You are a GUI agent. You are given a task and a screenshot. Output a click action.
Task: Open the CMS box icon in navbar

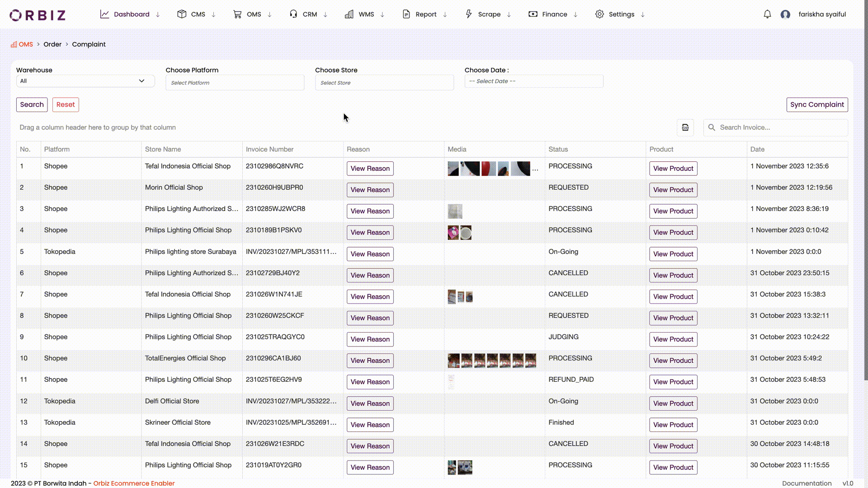(x=182, y=14)
